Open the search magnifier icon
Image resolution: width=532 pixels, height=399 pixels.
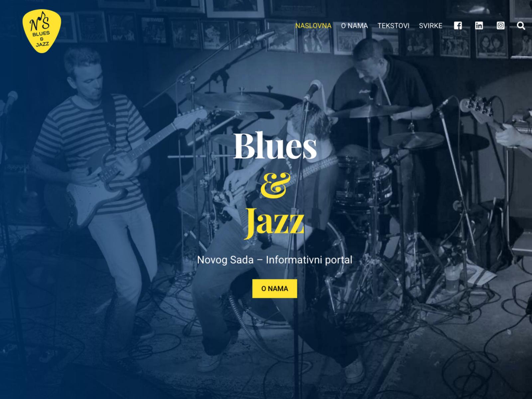coord(521,26)
